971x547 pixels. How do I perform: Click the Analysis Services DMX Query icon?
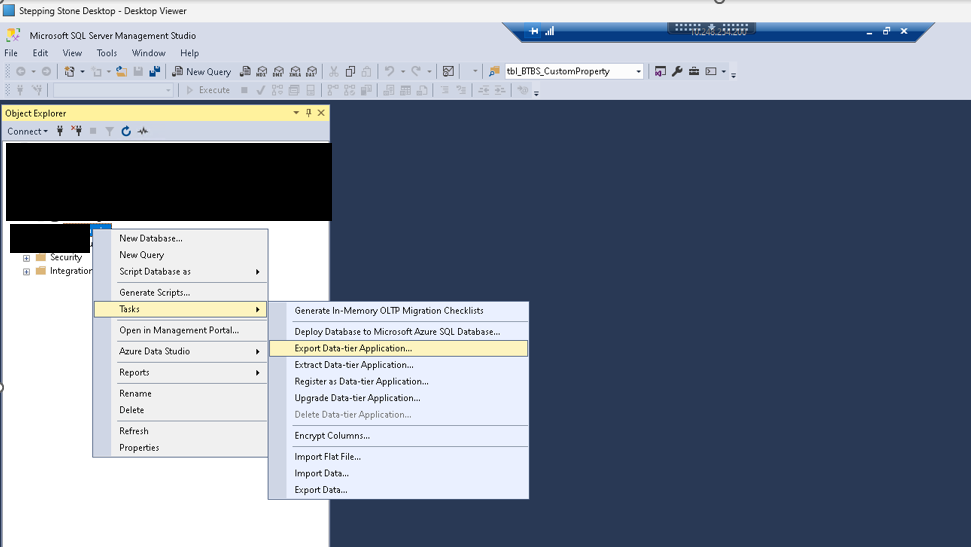click(279, 71)
